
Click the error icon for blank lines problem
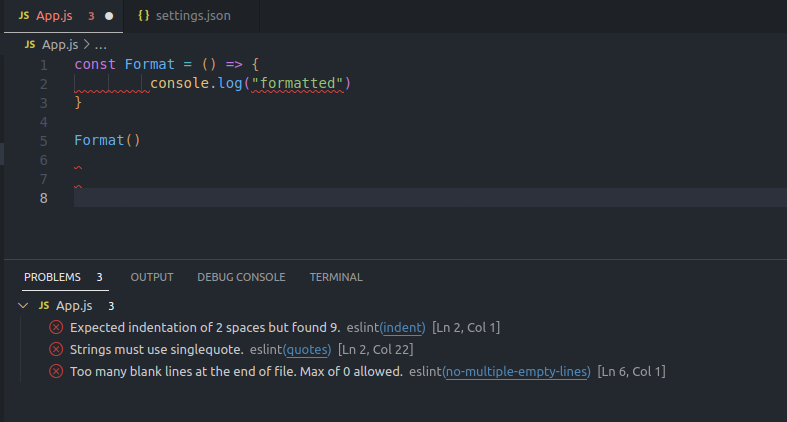click(56, 371)
